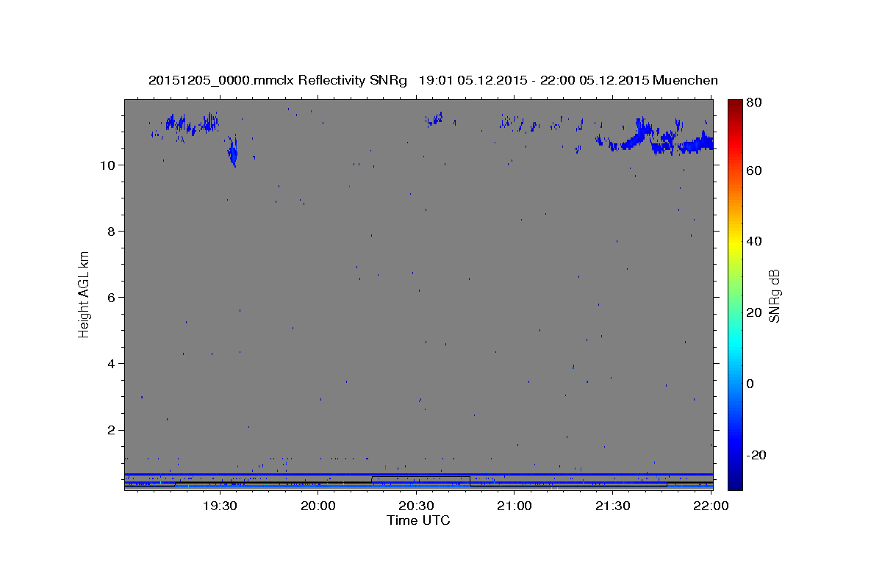Click the blue cloud echo near 19:35
This screenshot has height=588, width=882.
(232, 151)
